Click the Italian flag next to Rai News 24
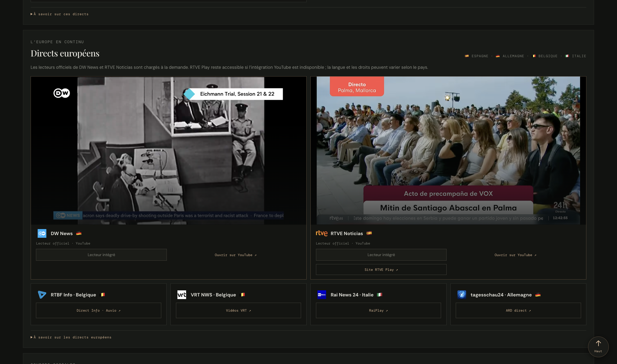This screenshot has width=617, height=364. click(379, 294)
